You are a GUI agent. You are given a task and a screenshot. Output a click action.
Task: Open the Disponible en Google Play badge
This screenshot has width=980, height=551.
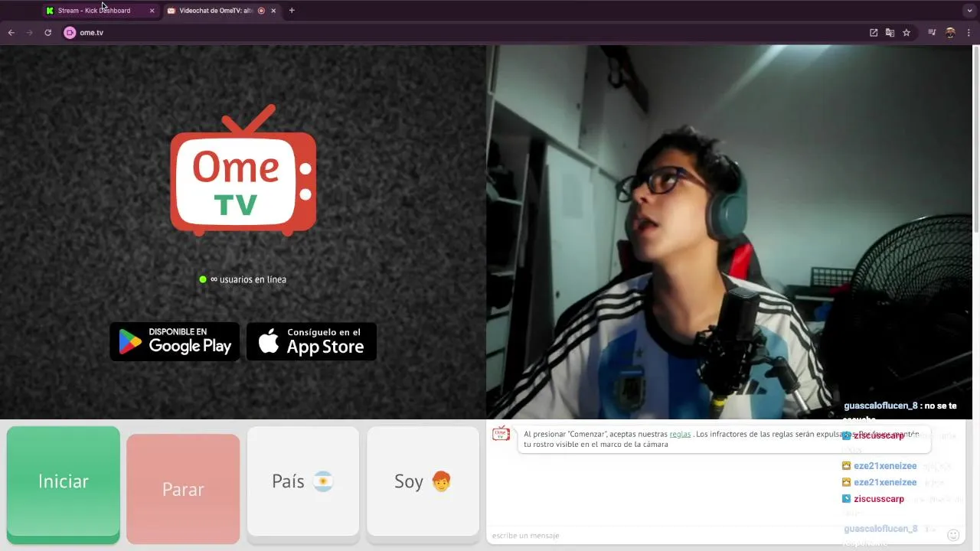pos(175,341)
